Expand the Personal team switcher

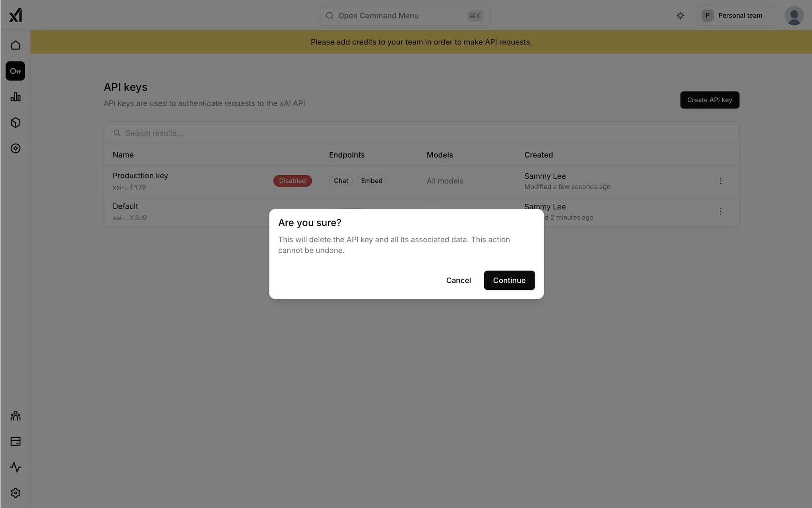(x=737, y=16)
